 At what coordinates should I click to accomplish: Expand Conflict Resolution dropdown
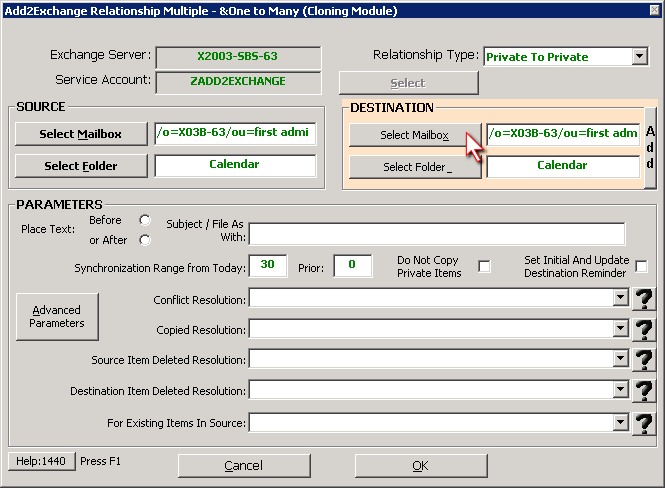click(620, 298)
